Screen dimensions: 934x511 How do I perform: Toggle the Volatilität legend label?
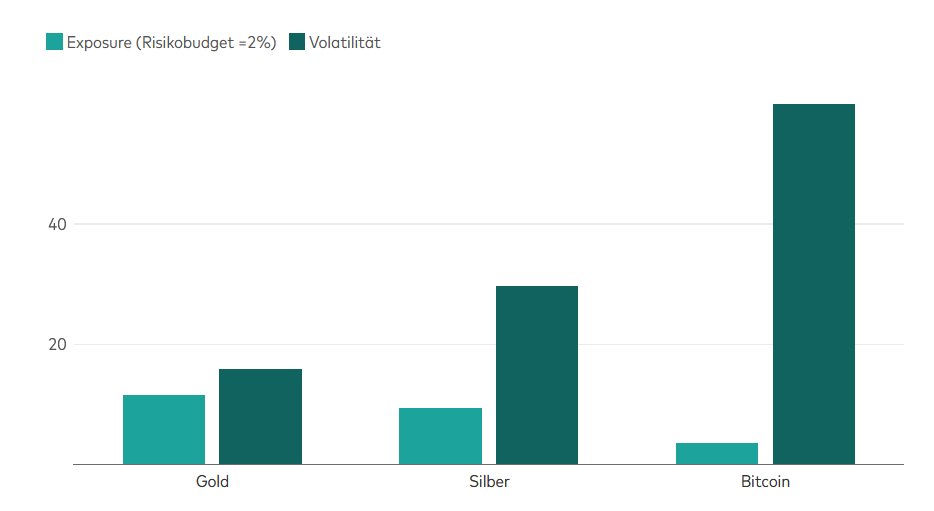pos(345,42)
